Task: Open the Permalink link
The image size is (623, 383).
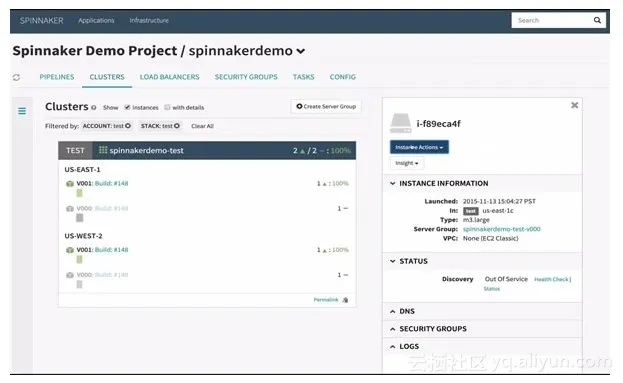Action: (326, 300)
